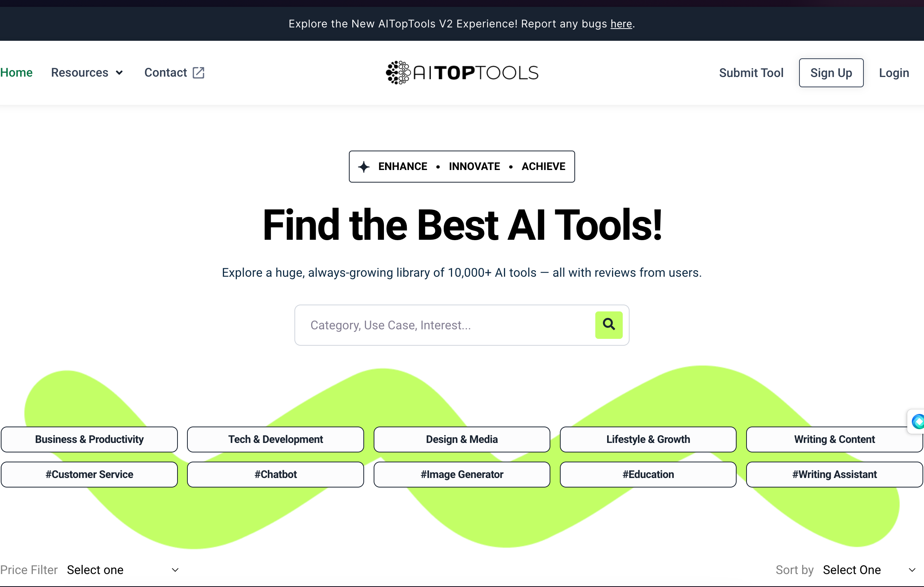
Task: Pick the Design & Media category
Action: click(462, 439)
